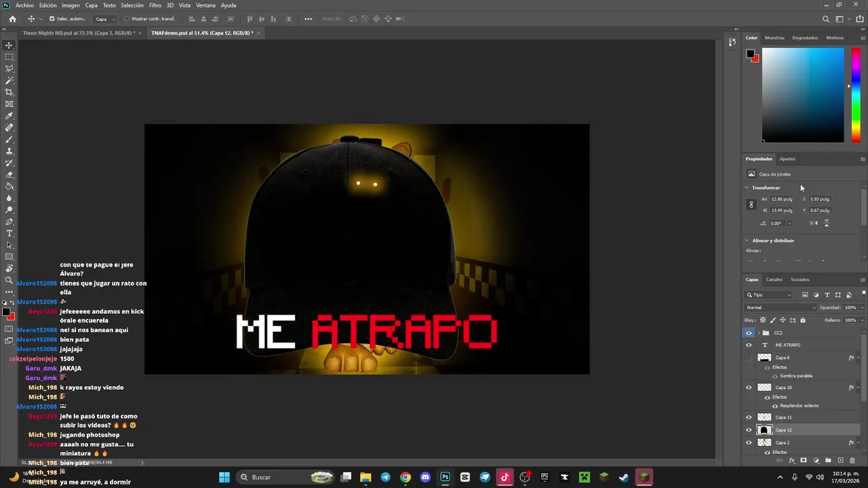Show the hidden Capa 8 layer

pos(749,357)
